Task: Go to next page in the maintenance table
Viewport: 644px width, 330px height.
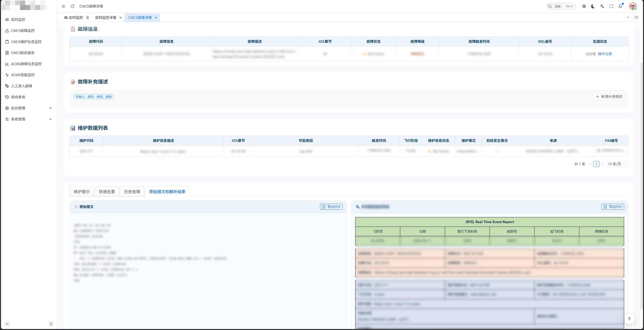Action: coord(602,164)
